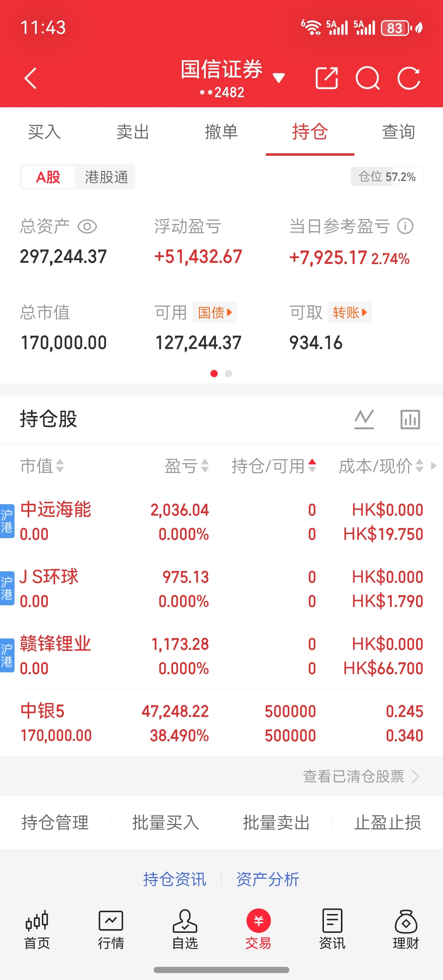Sort holdings by 盈亏 column

(187, 466)
